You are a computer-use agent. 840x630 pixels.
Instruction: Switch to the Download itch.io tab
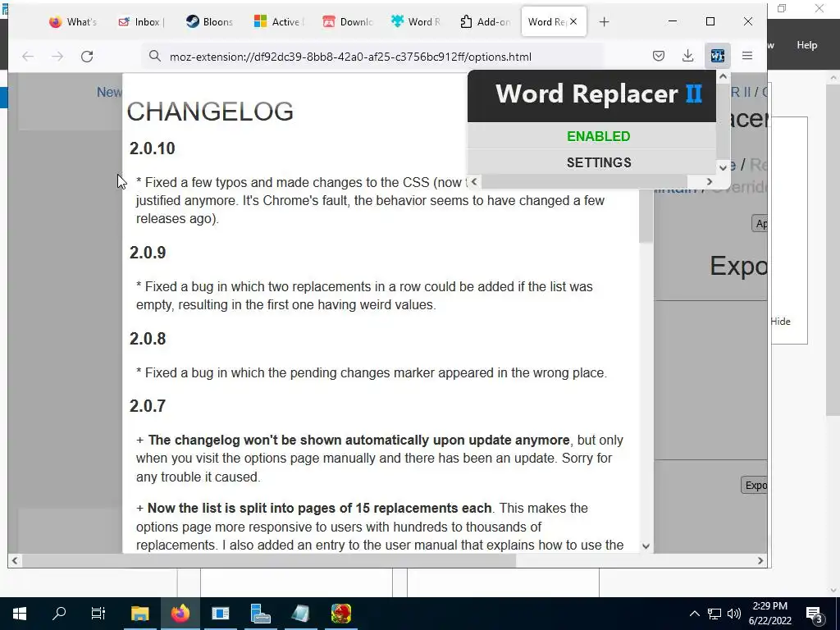347,22
